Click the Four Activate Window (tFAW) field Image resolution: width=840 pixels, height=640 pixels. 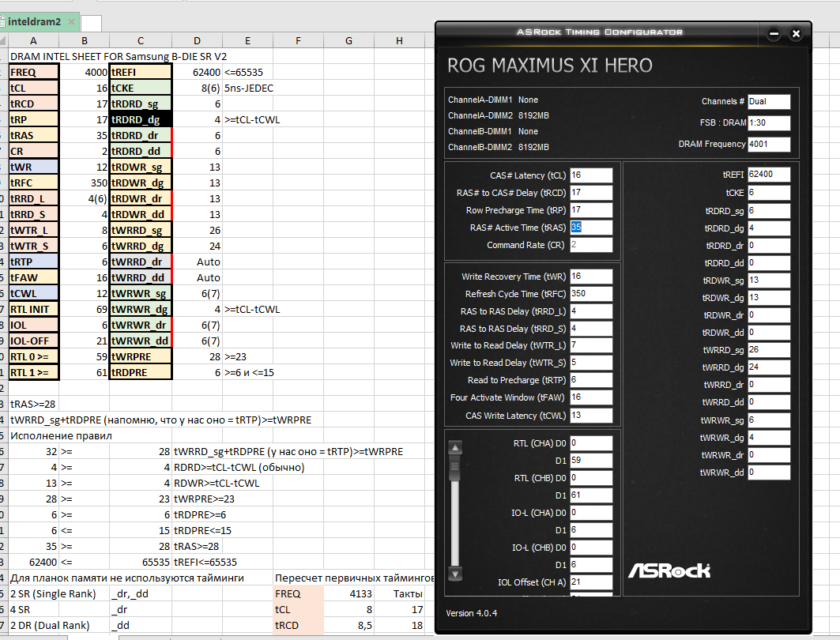pos(591,397)
